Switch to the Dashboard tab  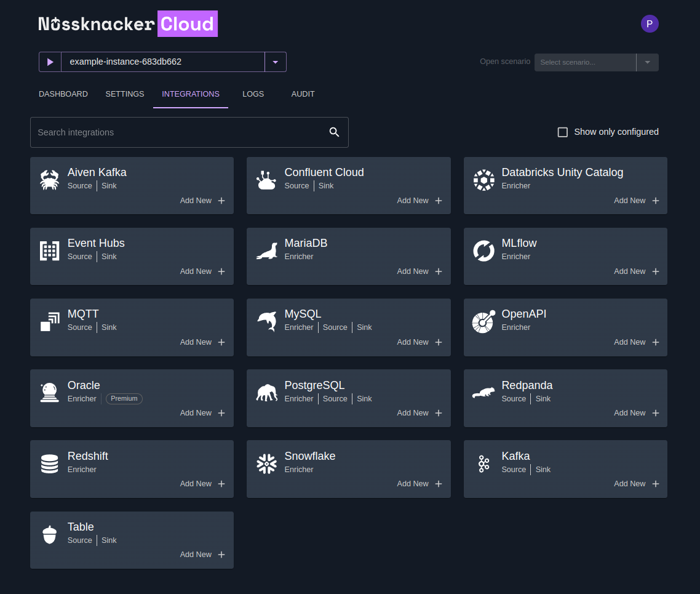point(63,94)
